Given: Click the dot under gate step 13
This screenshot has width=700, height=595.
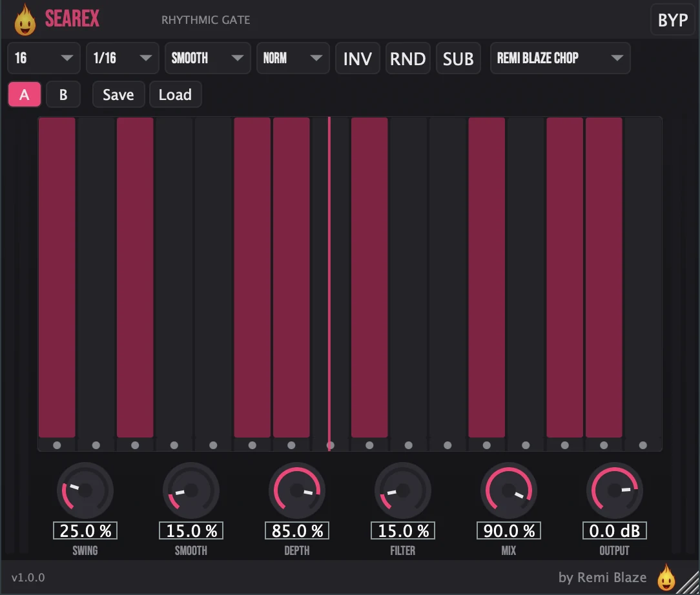Looking at the screenshot, I should tap(526, 445).
